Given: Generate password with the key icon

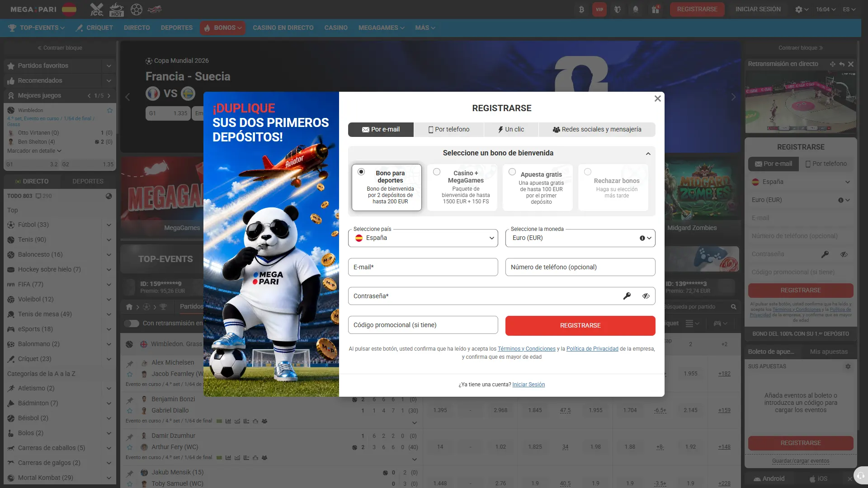Looking at the screenshot, I should click(x=627, y=296).
